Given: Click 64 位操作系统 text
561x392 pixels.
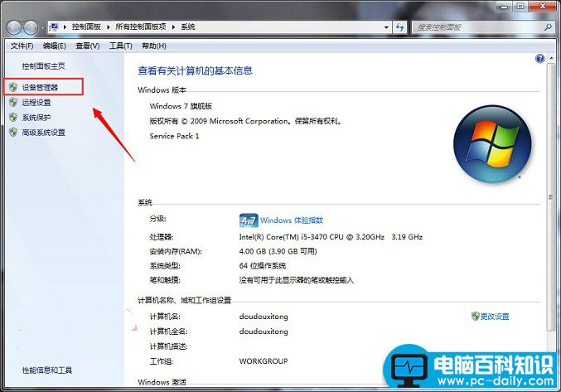Looking at the screenshot, I should pyautogui.click(x=262, y=266).
